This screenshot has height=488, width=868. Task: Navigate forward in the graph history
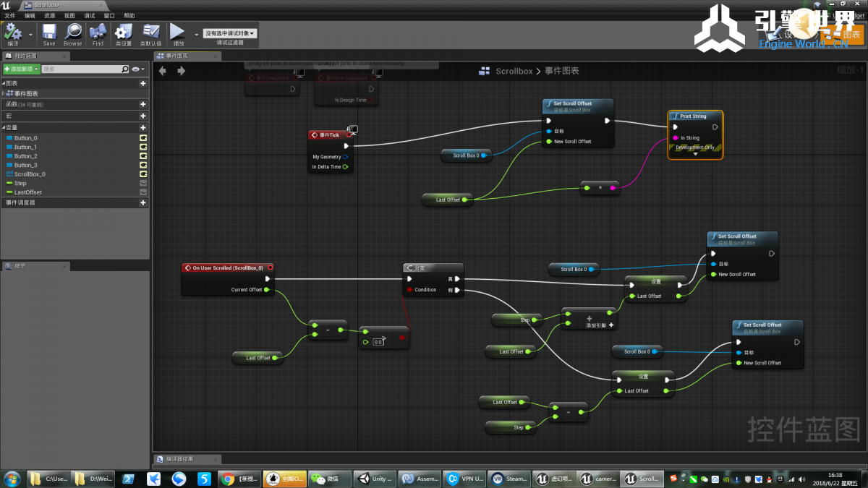(x=181, y=71)
